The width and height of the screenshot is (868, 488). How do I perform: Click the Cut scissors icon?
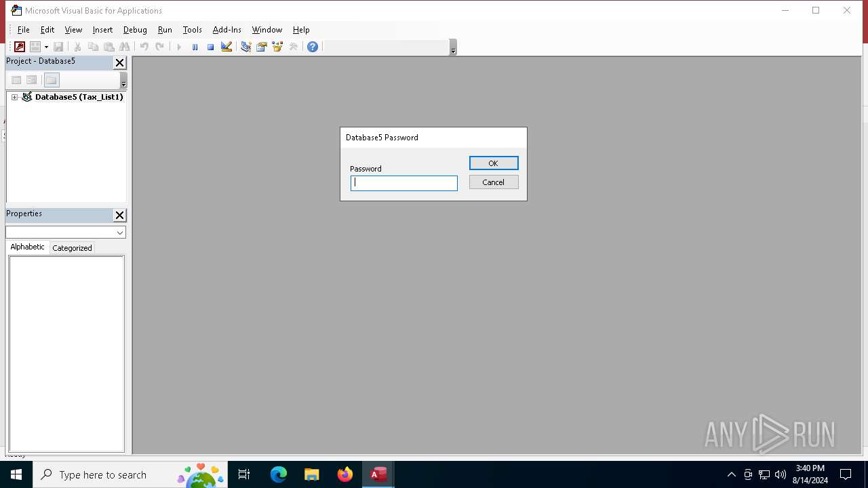pos(77,47)
